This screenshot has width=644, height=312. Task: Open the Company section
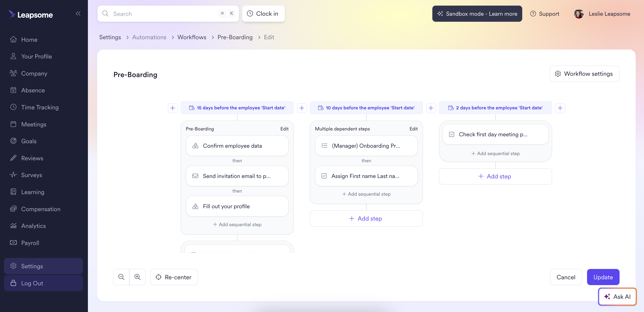[x=44, y=74]
